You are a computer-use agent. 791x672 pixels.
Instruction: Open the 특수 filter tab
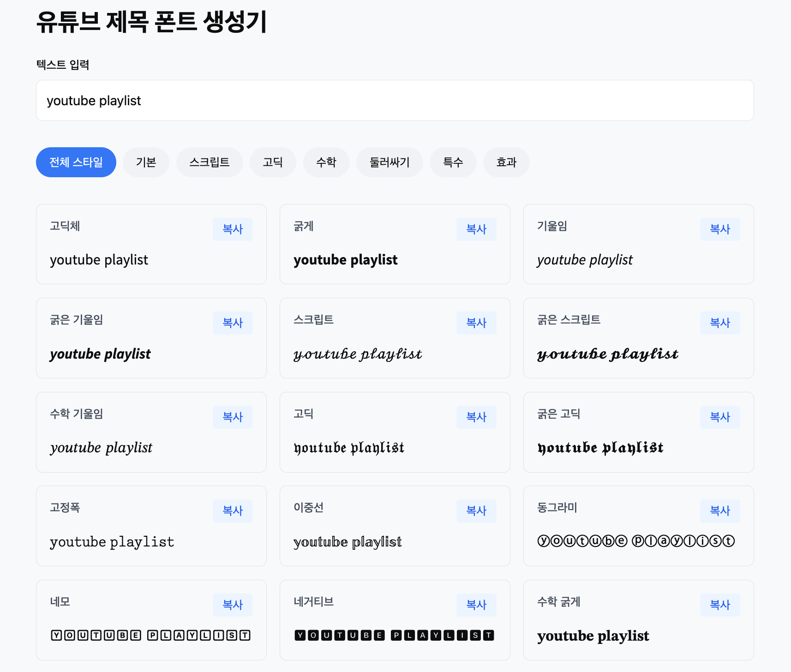click(x=453, y=162)
